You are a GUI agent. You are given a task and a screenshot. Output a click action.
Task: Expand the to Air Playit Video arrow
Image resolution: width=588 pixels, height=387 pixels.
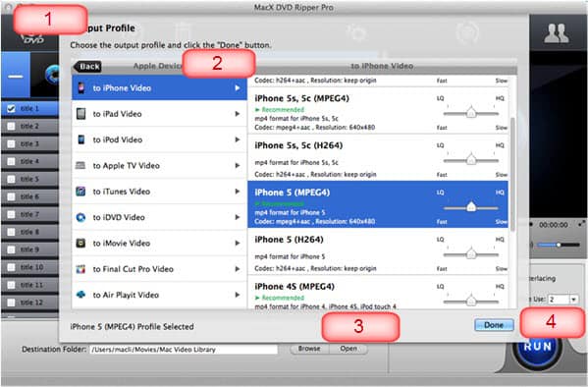[x=237, y=295]
